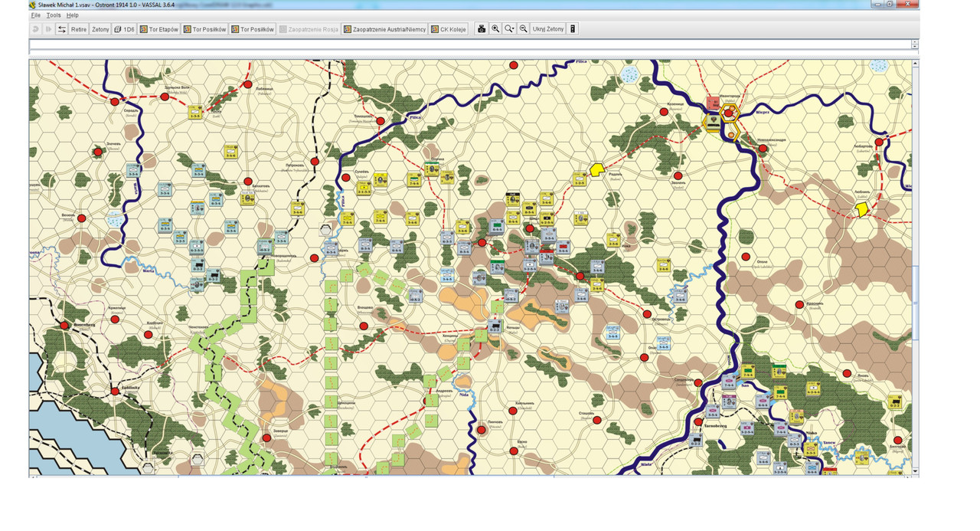This screenshot has height=531, width=980.
Task: Toggle Ukryj Zetony to hide counters
Action: point(548,29)
